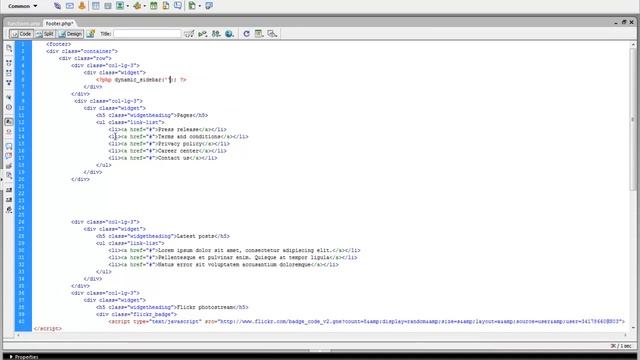
Task: Click the flickr_badge div line
Action: pyautogui.click(x=136, y=315)
